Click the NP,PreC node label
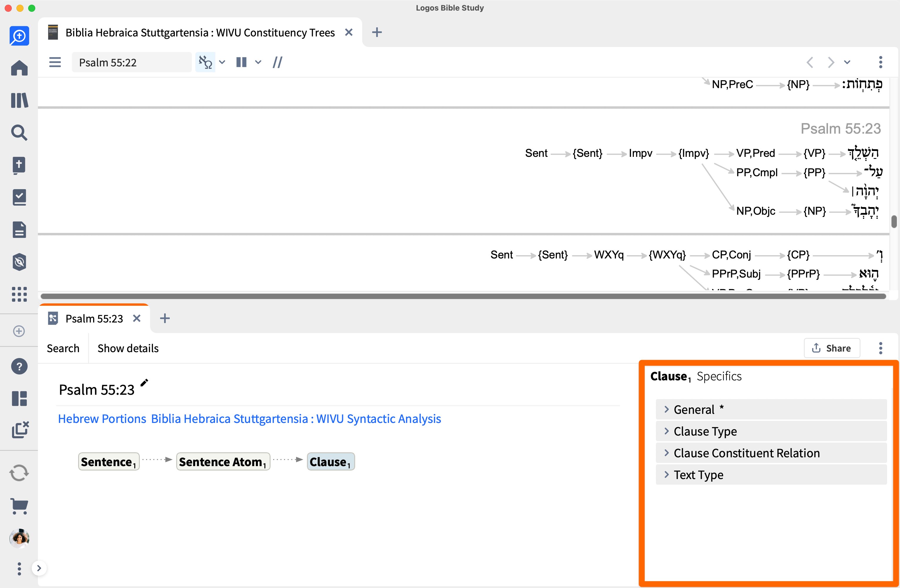 tap(732, 84)
